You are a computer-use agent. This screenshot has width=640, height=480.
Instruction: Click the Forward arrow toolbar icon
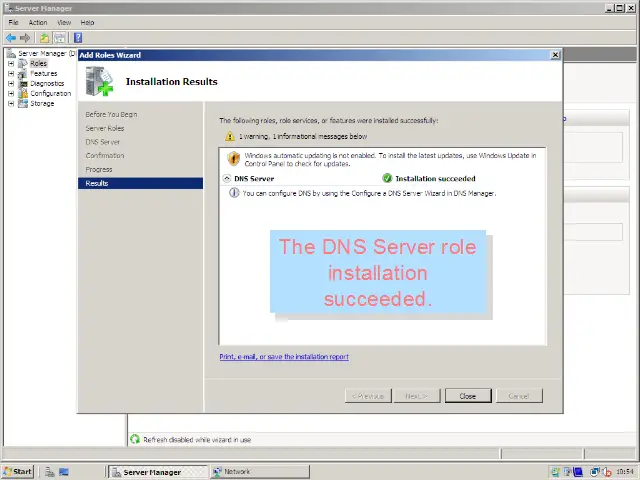click(x=25, y=38)
